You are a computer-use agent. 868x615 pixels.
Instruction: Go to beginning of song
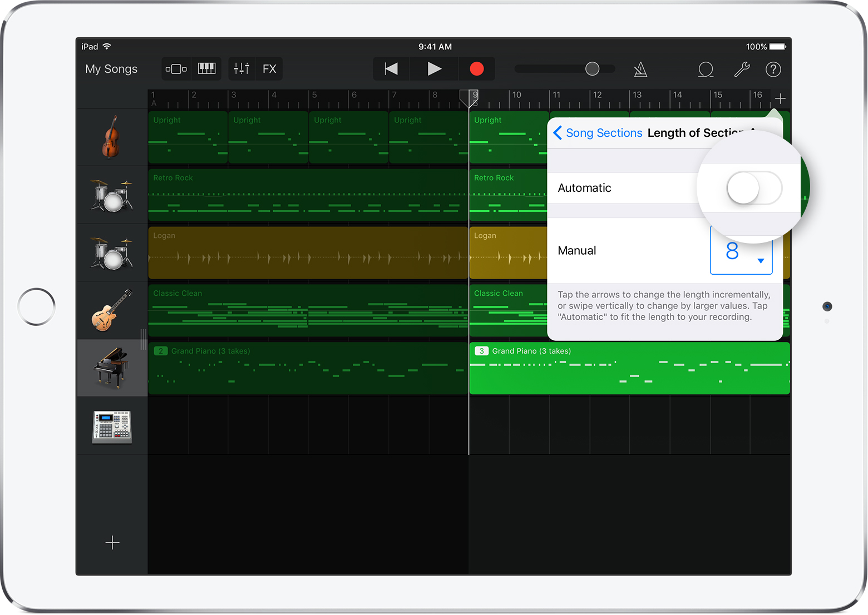pyautogui.click(x=391, y=69)
